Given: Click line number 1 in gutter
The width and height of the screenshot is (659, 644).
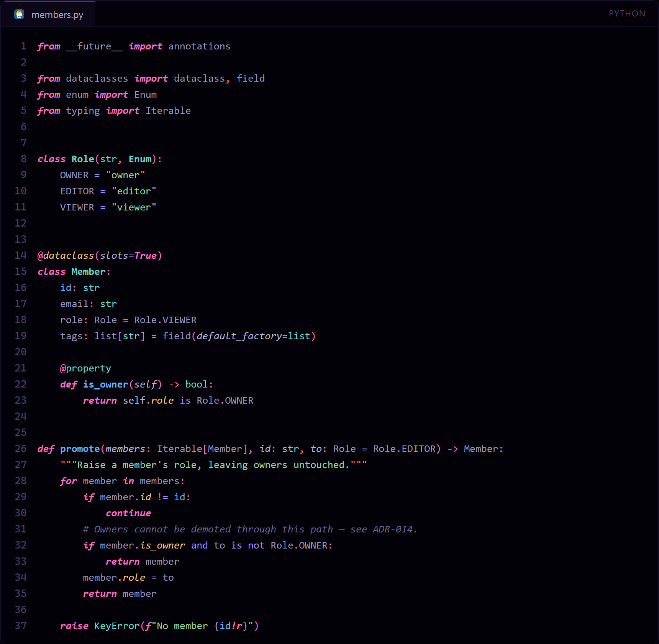Looking at the screenshot, I should click(x=24, y=46).
